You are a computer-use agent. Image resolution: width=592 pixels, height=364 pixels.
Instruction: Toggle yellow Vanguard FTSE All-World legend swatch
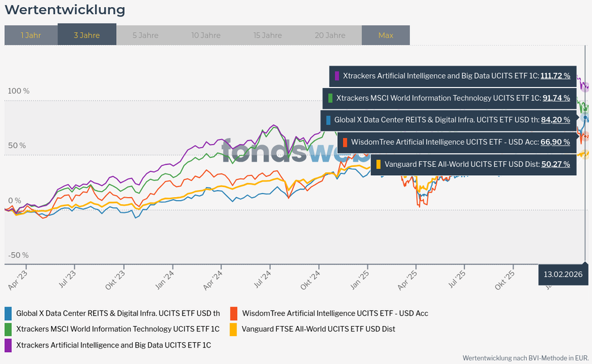(x=233, y=329)
